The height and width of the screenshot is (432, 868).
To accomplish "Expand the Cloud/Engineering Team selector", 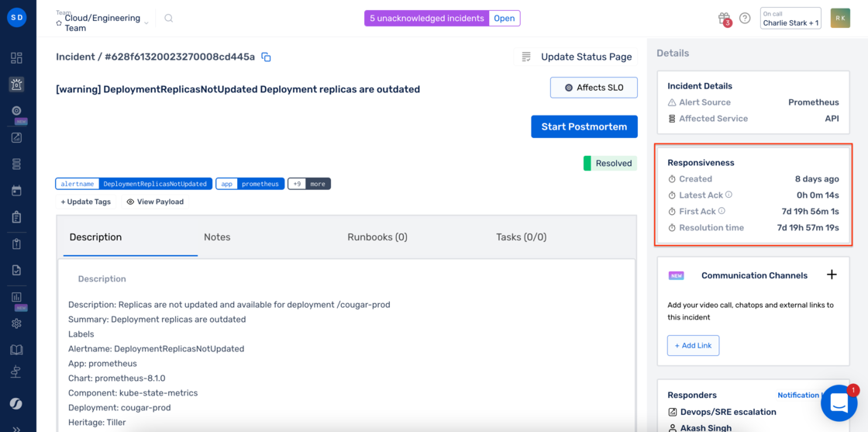I will pyautogui.click(x=102, y=22).
